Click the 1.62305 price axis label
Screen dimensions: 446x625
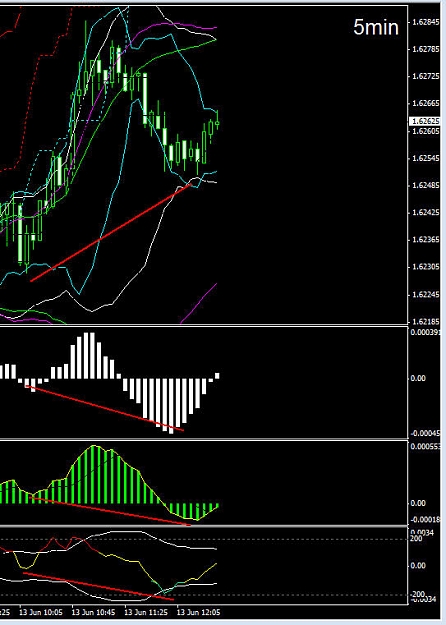click(x=425, y=267)
